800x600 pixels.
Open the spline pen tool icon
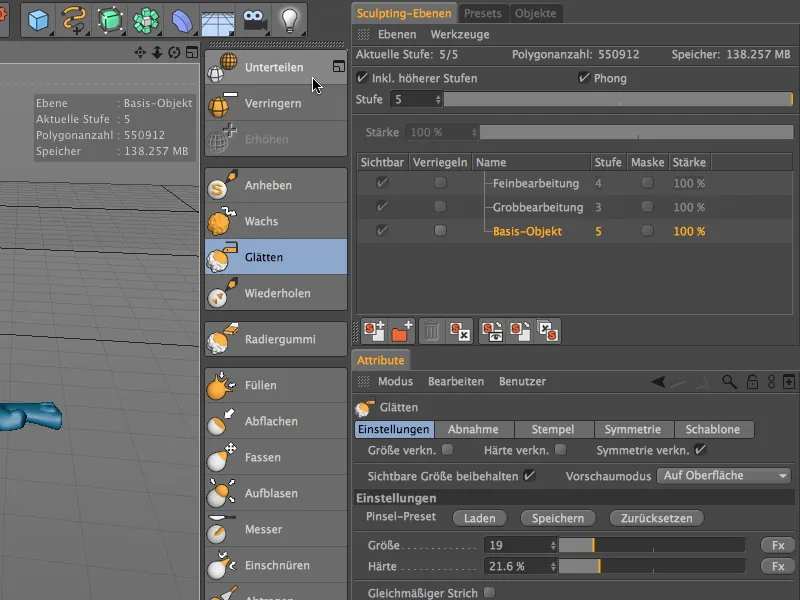(73, 20)
